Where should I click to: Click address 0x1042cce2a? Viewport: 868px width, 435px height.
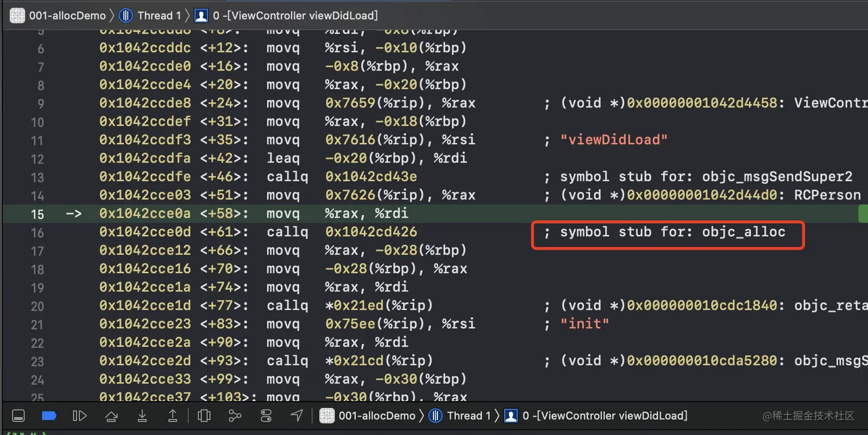click(x=145, y=342)
